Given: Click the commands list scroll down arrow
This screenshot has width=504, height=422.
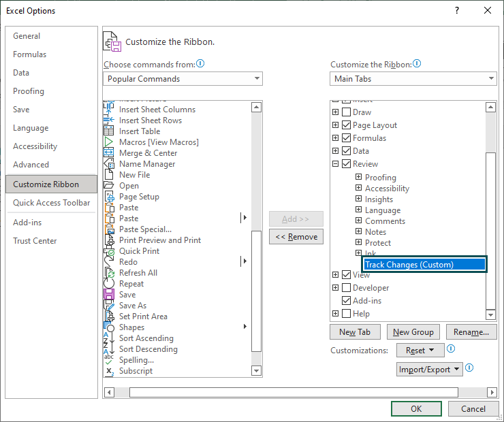Looking at the screenshot, I should point(256,371).
